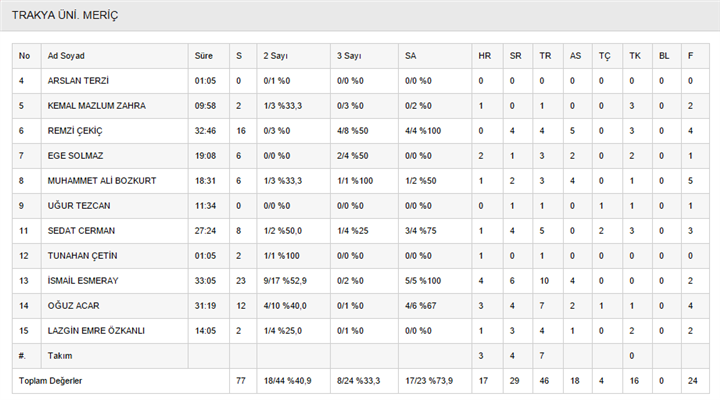Image resolution: width=720 pixels, height=400 pixels.
Task: Click the HR column header
Action: [x=484, y=56]
